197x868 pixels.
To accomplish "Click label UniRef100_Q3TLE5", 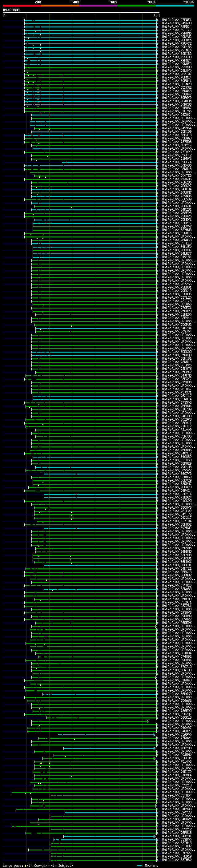I will [176, 243].
